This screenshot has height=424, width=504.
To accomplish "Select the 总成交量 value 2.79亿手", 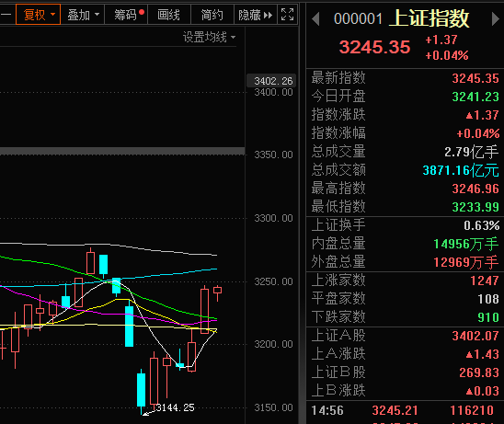I will [472, 152].
